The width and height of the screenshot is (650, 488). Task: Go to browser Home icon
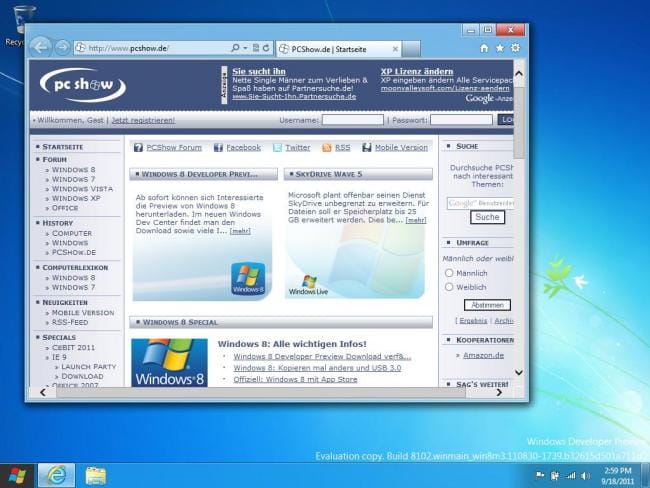[484, 48]
